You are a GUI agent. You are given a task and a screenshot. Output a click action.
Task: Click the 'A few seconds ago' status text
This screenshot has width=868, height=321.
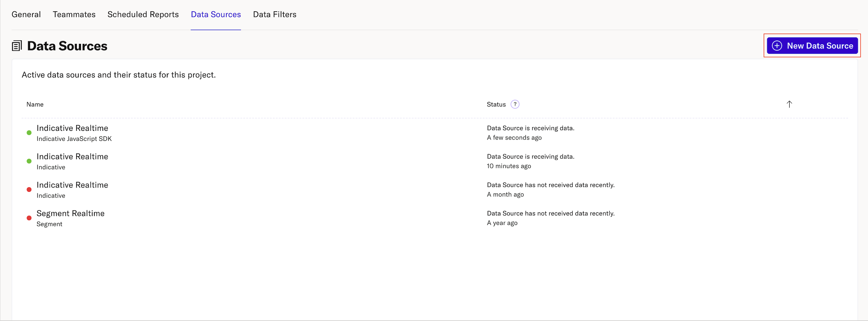[514, 138]
